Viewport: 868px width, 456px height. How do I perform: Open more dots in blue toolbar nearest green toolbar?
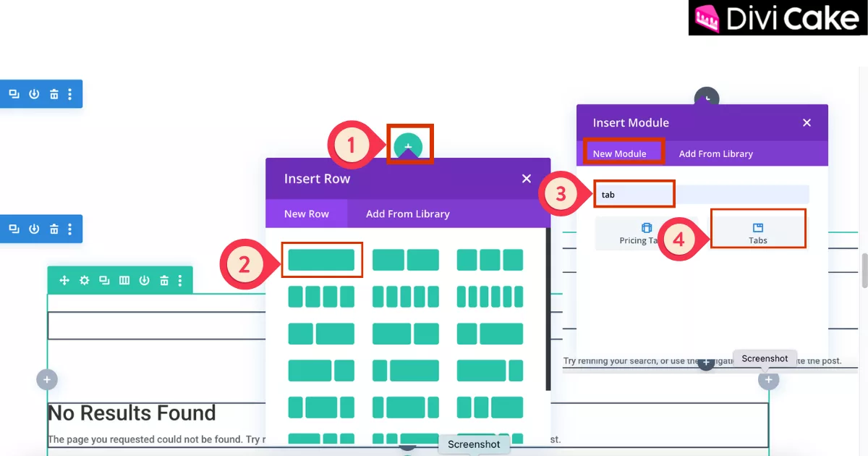pos(70,229)
